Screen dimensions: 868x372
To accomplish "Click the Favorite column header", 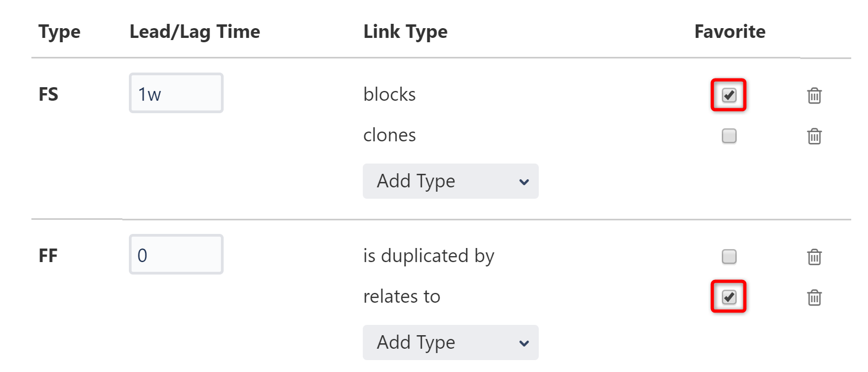I will coord(729,31).
